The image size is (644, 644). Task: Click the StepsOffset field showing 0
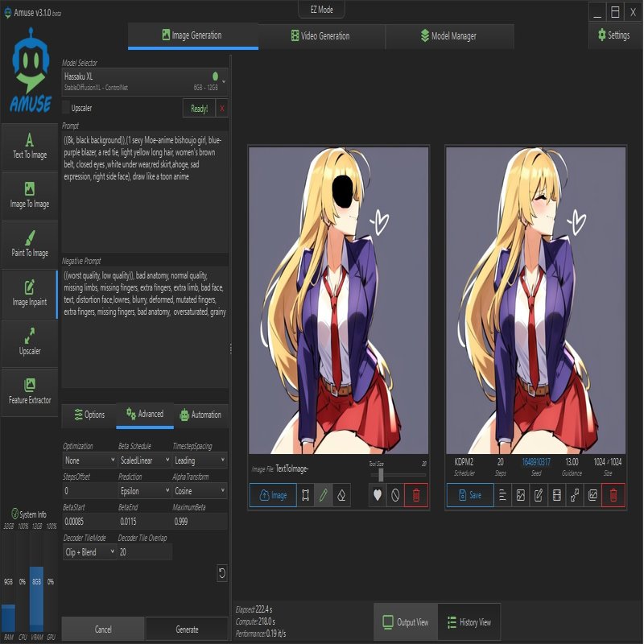tap(89, 491)
